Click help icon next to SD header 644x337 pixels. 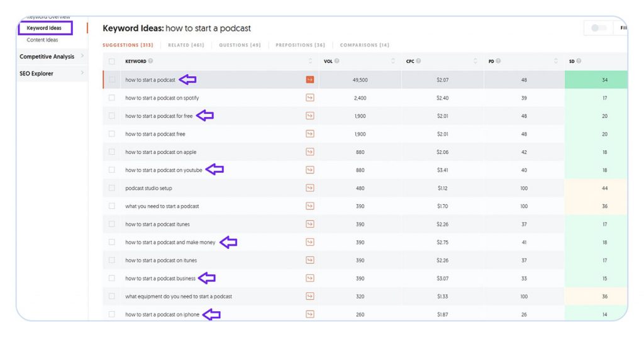tap(579, 61)
